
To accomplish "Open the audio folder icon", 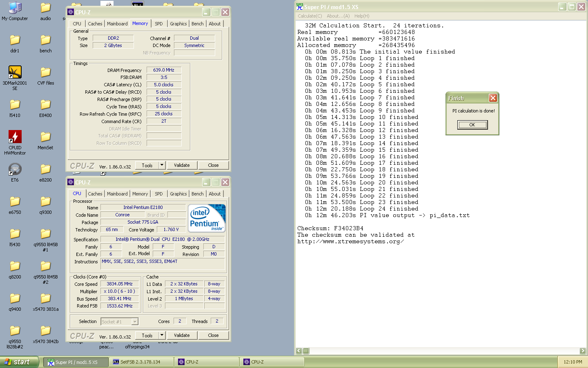I will pyautogui.click(x=46, y=8).
